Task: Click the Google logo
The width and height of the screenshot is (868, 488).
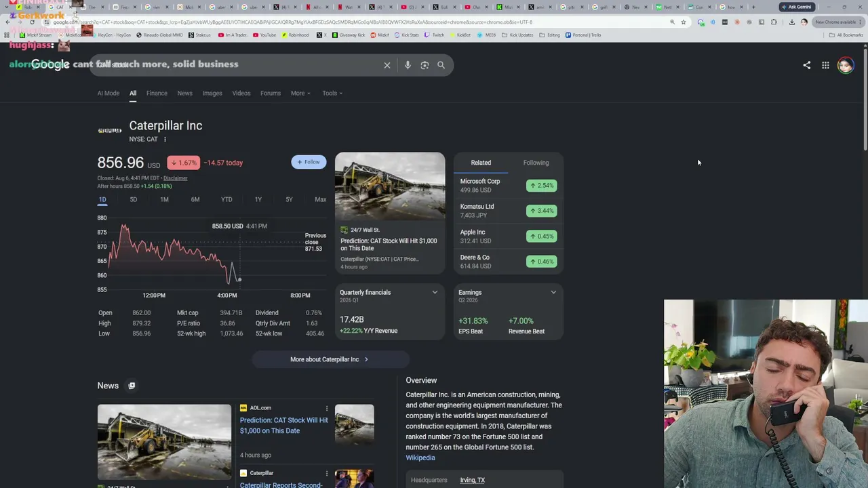Action: [50, 64]
